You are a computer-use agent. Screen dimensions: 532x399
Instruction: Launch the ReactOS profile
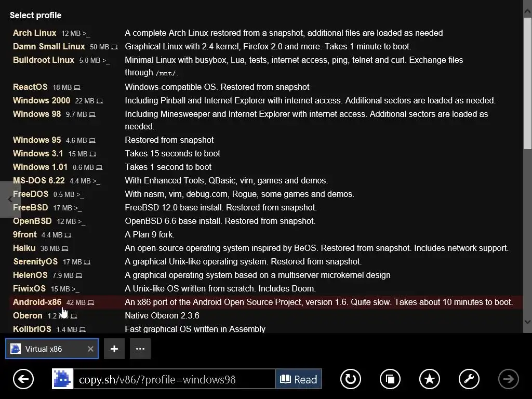pyautogui.click(x=30, y=87)
